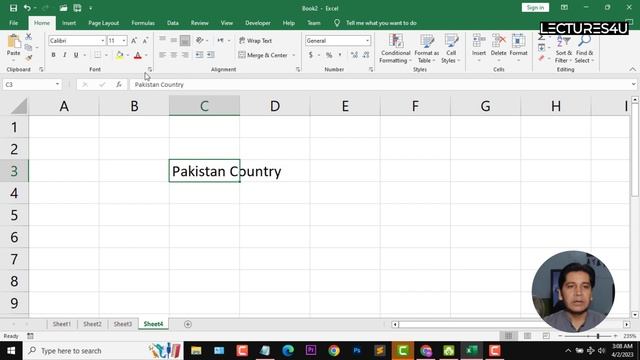Viewport: 640px width, 360px height.
Task: Toggle Align Left
Action: click(162, 55)
